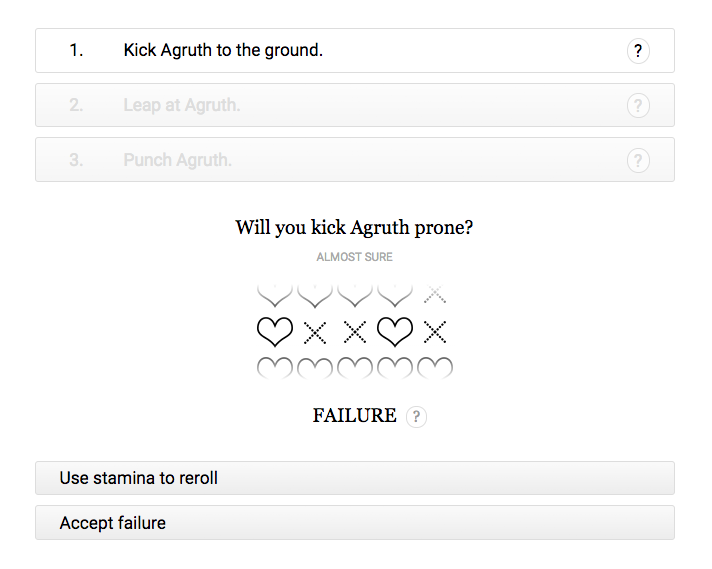Click the faded X ending the top row
The height and width of the screenshot is (569, 712).
tap(435, 294)
